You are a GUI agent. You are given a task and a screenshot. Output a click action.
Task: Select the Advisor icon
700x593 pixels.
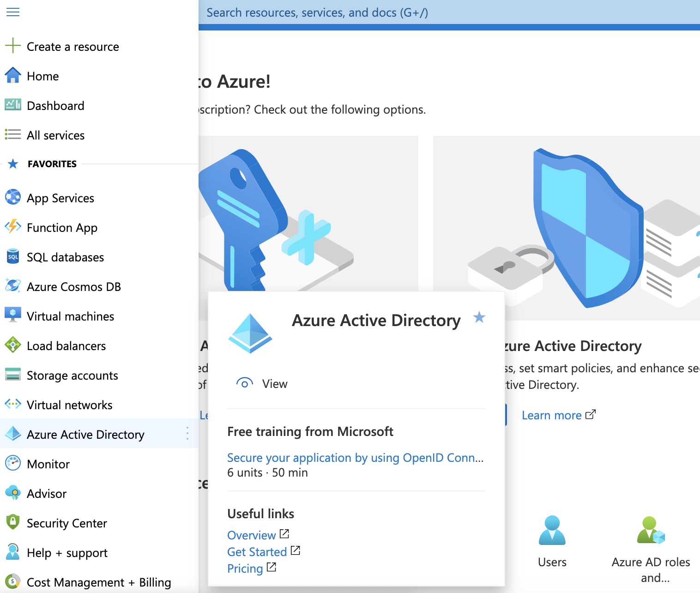pos(12,493)
